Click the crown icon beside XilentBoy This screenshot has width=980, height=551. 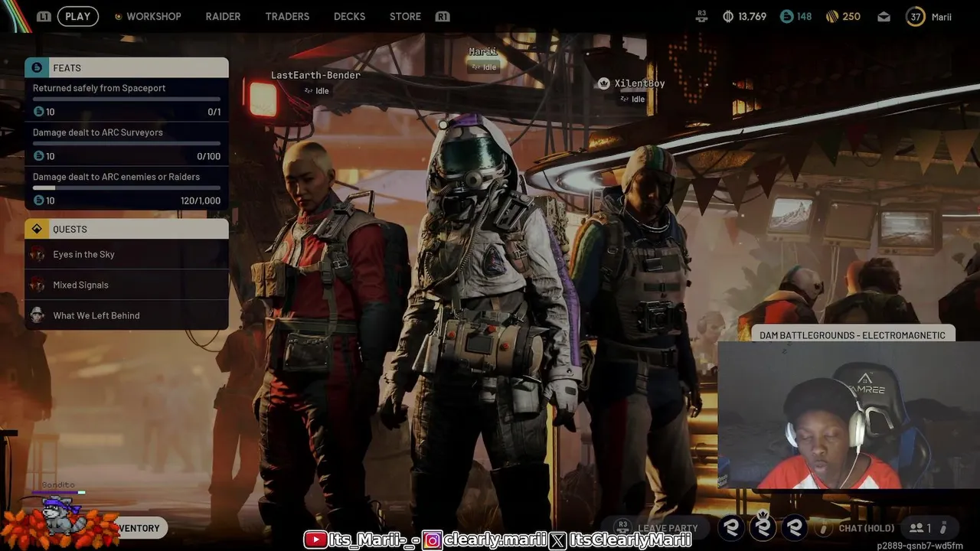pyautogui.click(x=603, y=83)
